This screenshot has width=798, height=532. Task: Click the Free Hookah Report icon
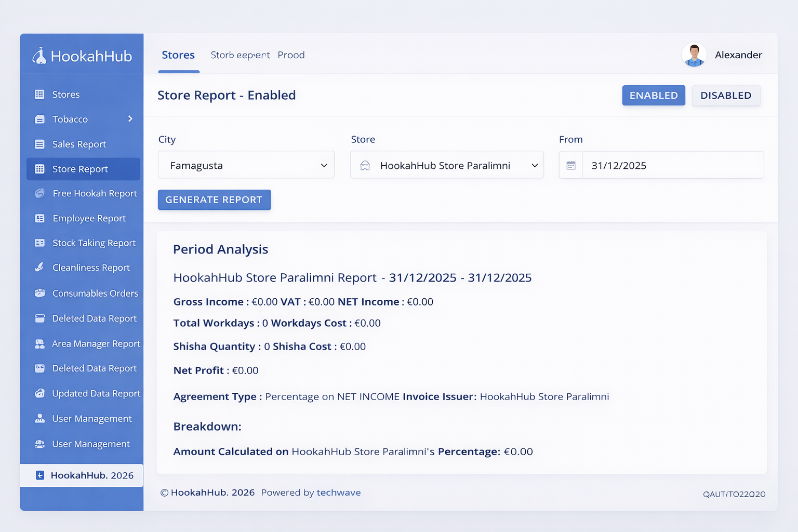tap(39, 193)
